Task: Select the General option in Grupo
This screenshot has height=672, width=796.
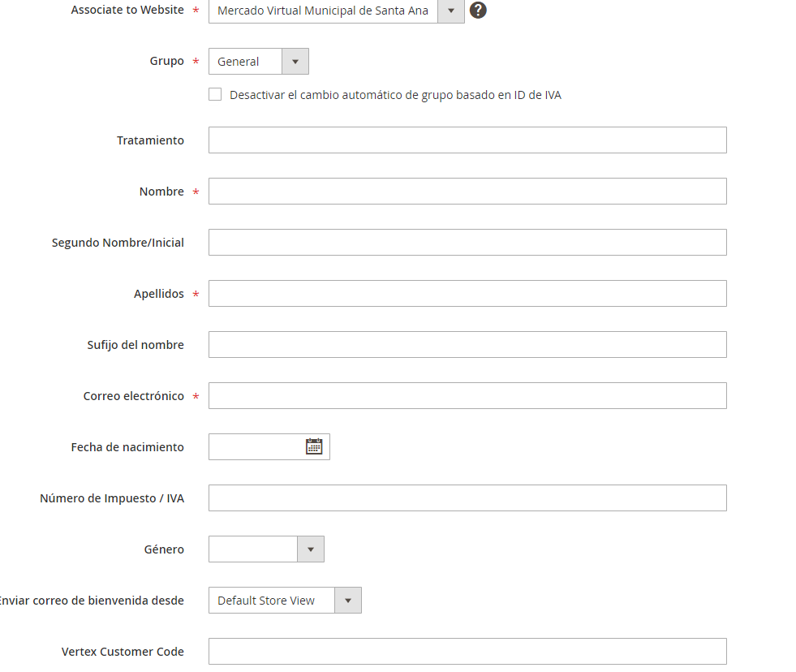Action: [245, 61]
